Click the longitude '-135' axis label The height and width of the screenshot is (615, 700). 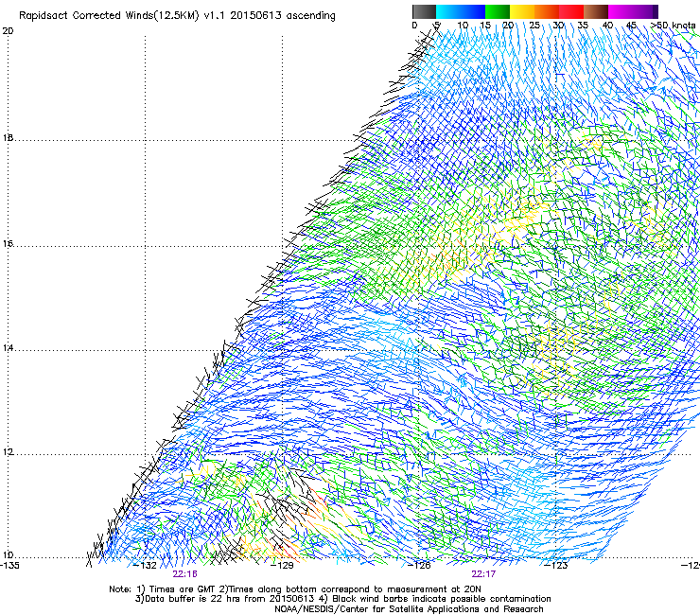[9, 566]
